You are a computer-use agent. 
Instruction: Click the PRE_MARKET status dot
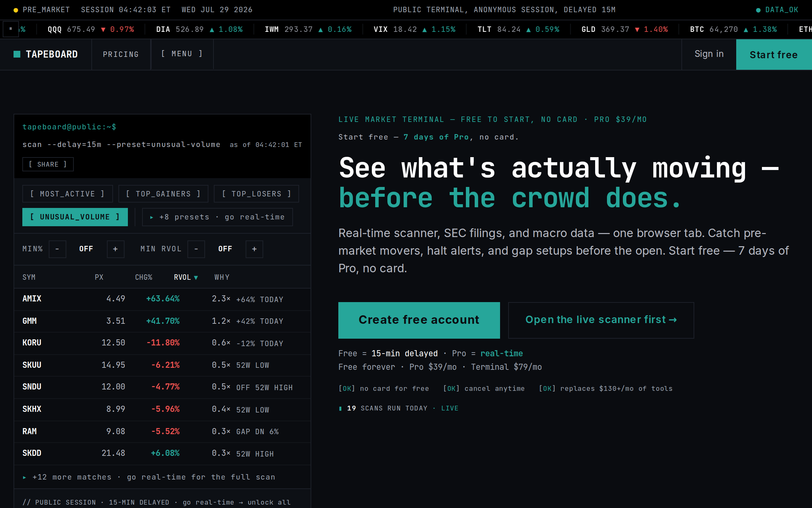pyautogui.click(x=16, y=10)
